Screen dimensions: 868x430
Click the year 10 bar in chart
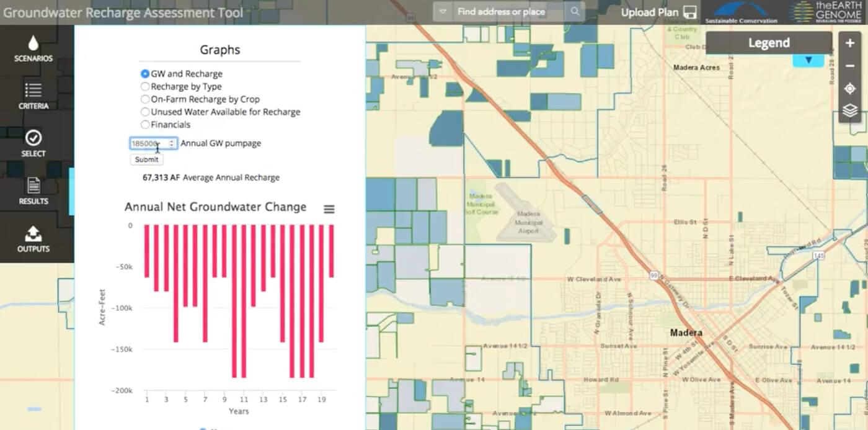234,301
